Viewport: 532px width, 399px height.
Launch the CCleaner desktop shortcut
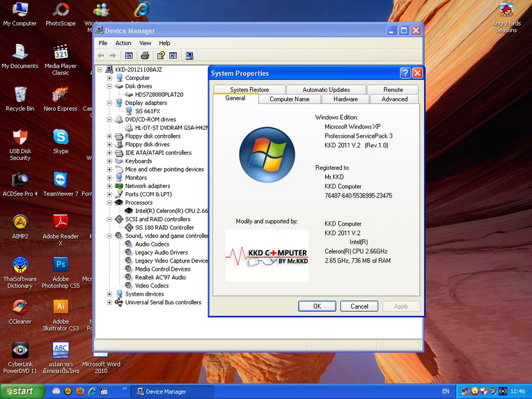20,308
